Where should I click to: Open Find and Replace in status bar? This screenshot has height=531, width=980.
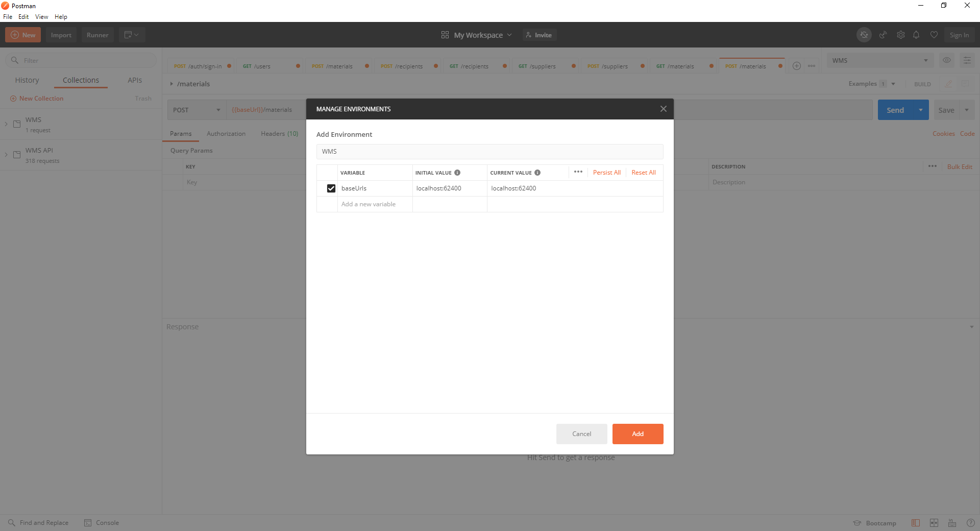38,523
